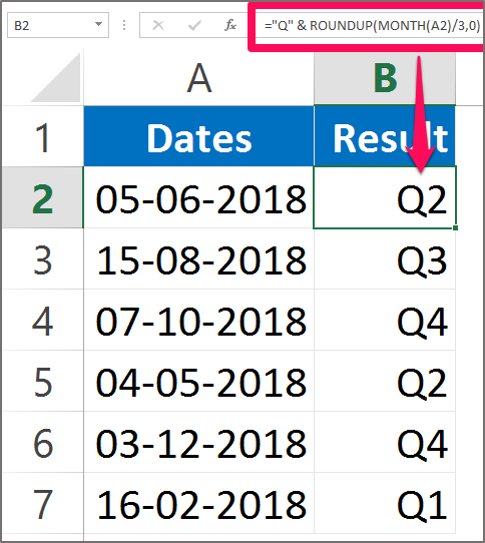The height and width of the screenshot is (543, 485).
Task: Click the Q1 result cell
Action: click(x=385, y=504)
